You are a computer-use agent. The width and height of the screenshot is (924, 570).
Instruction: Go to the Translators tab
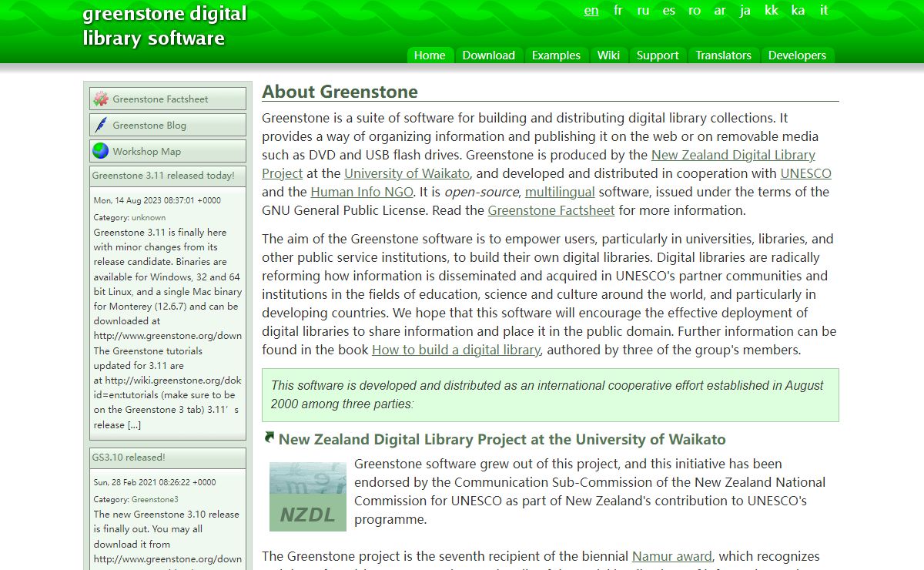tap(724, 55)
